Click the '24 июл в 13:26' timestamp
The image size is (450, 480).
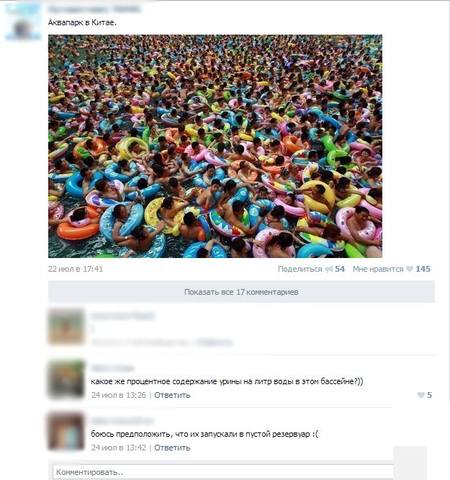[x=119, y=395]
